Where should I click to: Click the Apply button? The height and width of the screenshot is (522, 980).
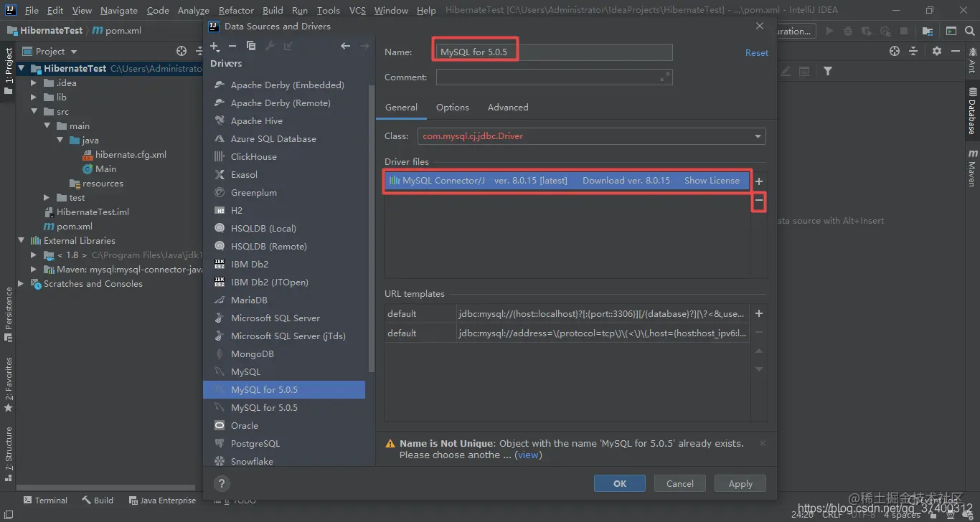tap(740, 484)
